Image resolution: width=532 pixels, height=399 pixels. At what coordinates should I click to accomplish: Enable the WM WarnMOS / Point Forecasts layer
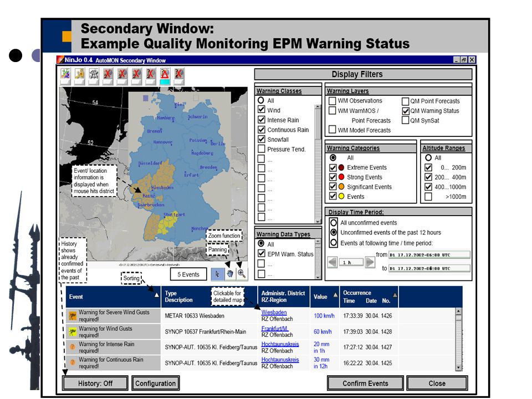tap(332, 111)
